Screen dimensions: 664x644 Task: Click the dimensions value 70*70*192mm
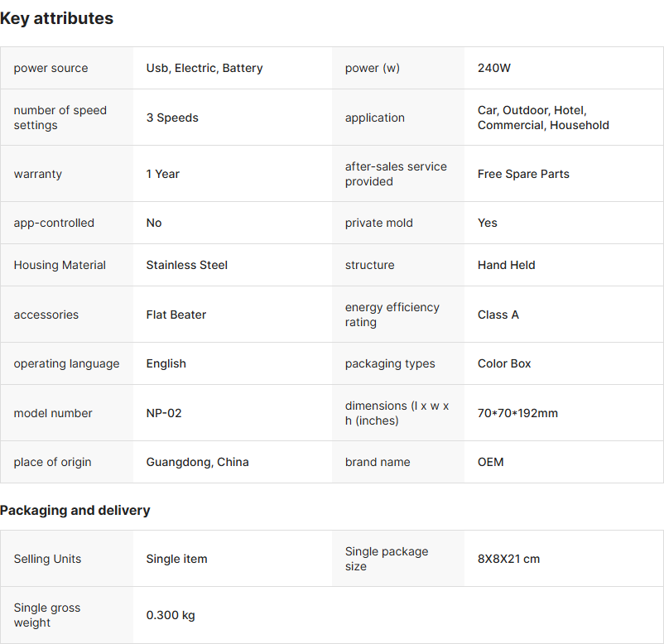517,413
